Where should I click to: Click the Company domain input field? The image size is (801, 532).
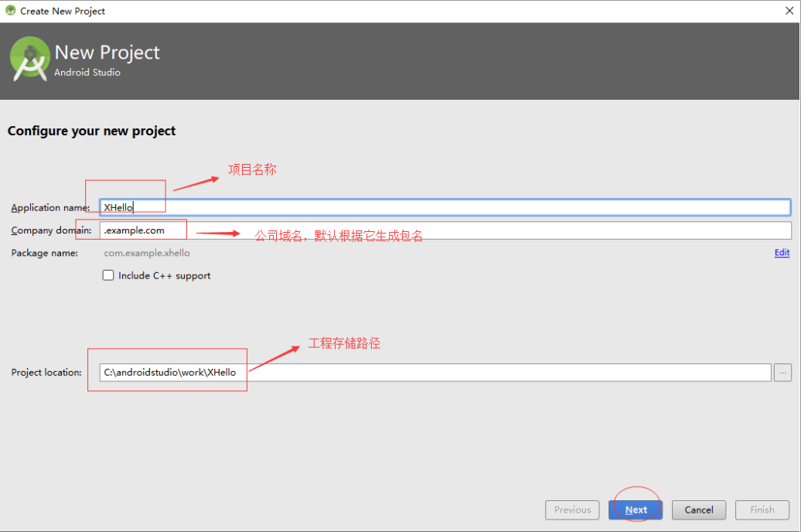point(445,230)
